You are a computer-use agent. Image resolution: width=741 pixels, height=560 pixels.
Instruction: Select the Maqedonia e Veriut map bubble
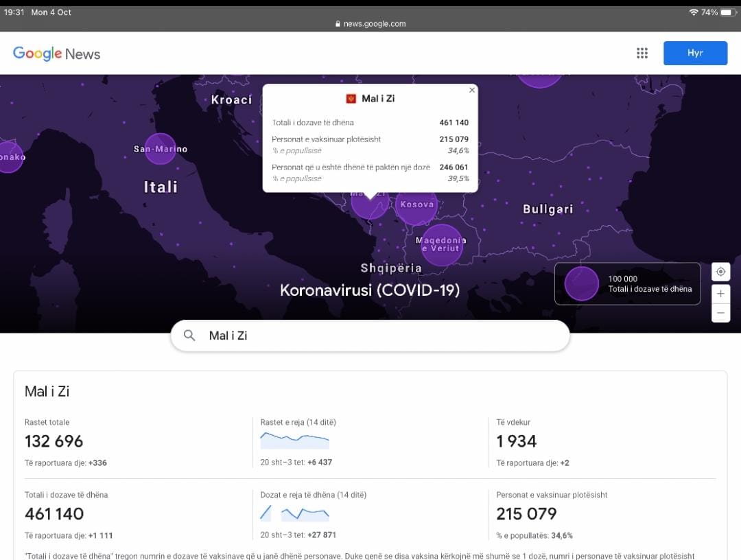[441, 244]
